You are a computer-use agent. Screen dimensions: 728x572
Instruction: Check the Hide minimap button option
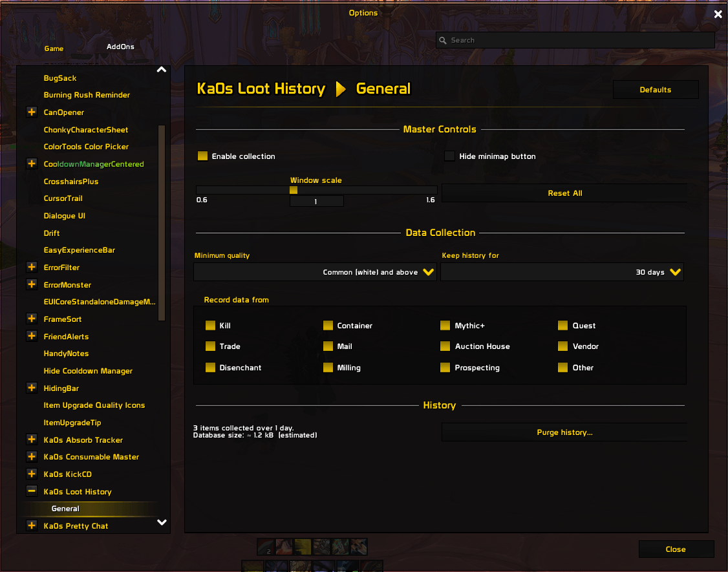(449, 156)
